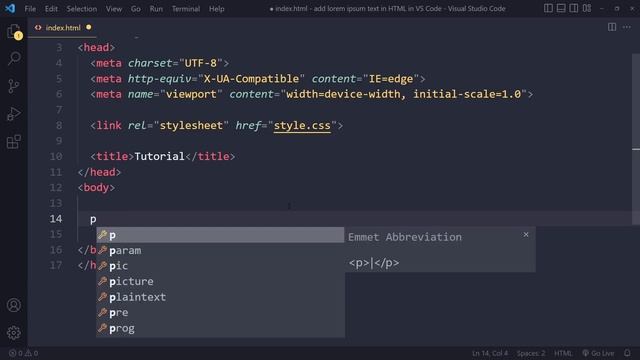Close the Emmet Abbreviation details pane
Viewport: 640px width, 360px height.
click(526, 235)
